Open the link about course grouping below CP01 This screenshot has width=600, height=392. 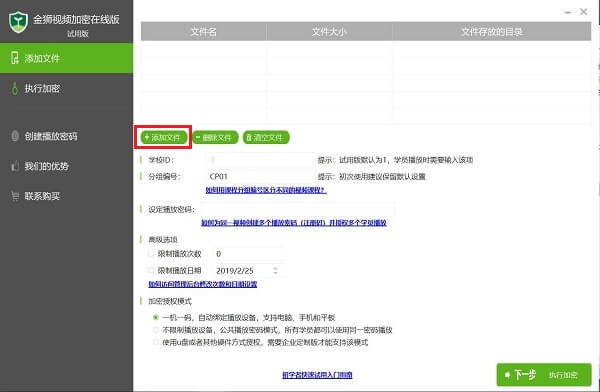[266, 190]
